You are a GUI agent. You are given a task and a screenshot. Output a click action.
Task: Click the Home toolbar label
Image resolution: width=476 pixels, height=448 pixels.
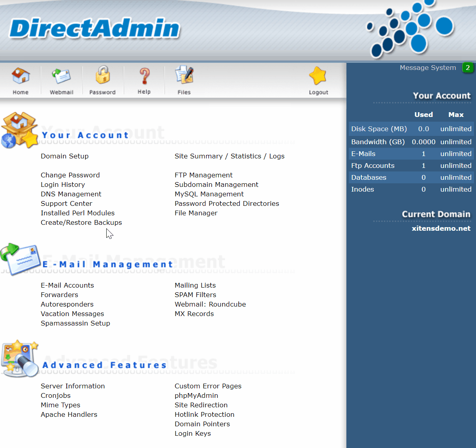coord(21,92)
